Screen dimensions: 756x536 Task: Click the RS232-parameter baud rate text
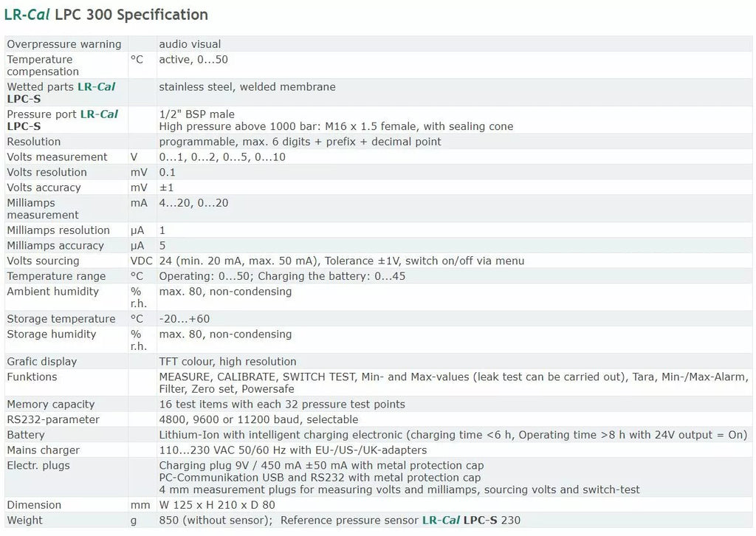[x=258, y=419]
